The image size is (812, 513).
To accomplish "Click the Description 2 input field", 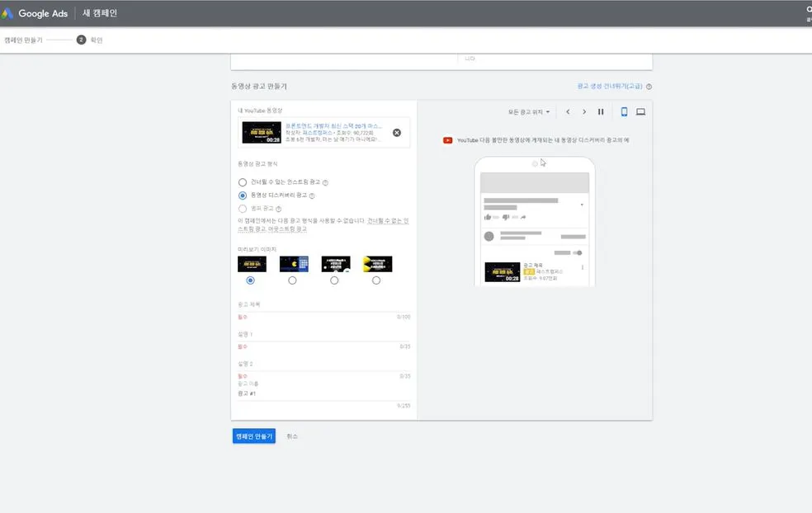I will tap(323, 365).
